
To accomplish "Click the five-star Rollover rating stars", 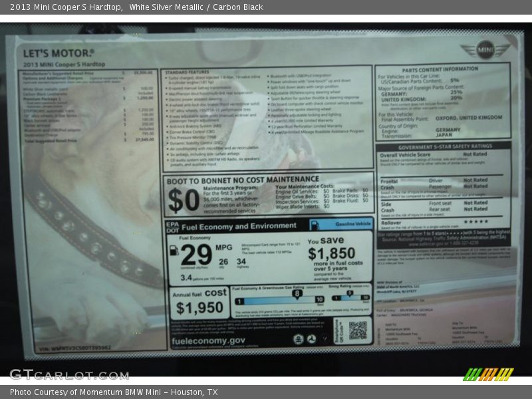I will coord(476,221).
